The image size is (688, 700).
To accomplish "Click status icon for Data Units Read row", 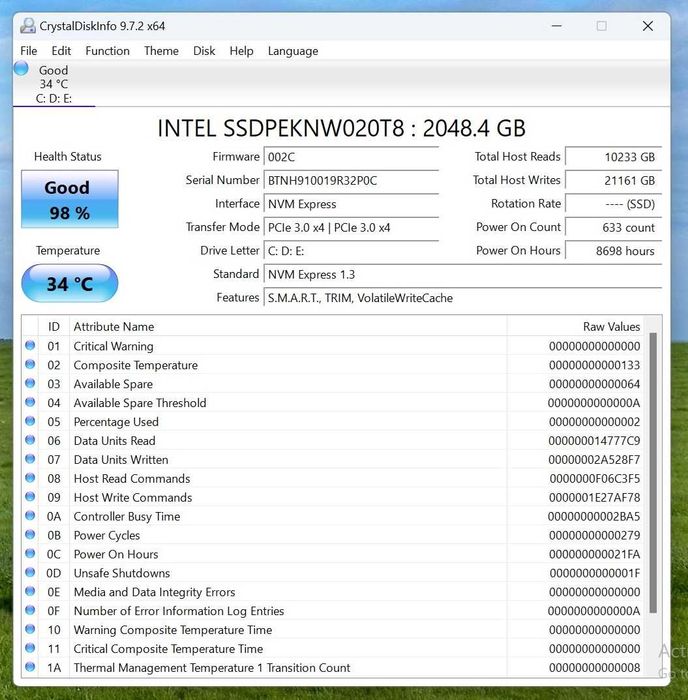I will (30, 440).
